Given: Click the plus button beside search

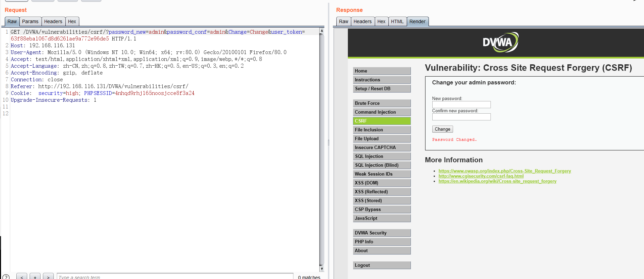Looking at the screenshot, I should click(35, 277).
